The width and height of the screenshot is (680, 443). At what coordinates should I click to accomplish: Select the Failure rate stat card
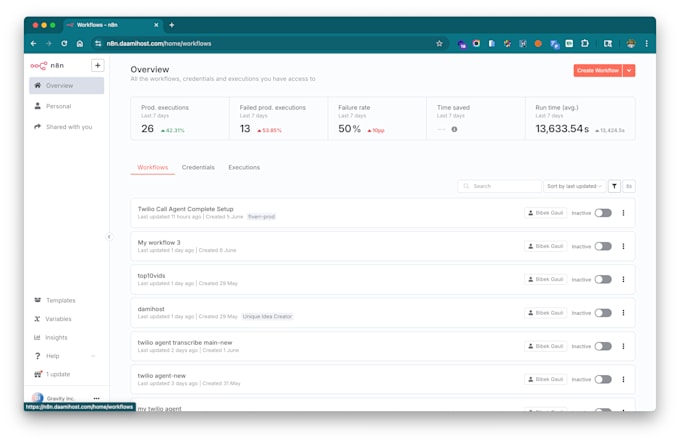click(x=377, y=118)
